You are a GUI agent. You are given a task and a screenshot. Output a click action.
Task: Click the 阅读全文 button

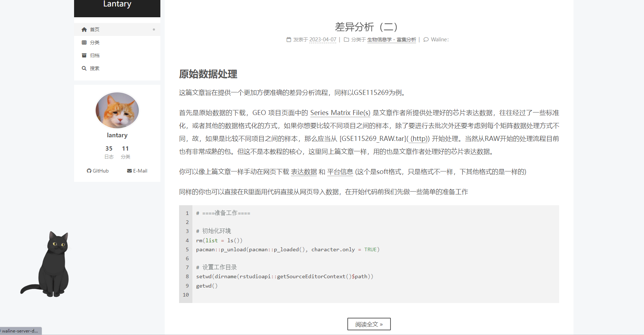pos(369,324)
